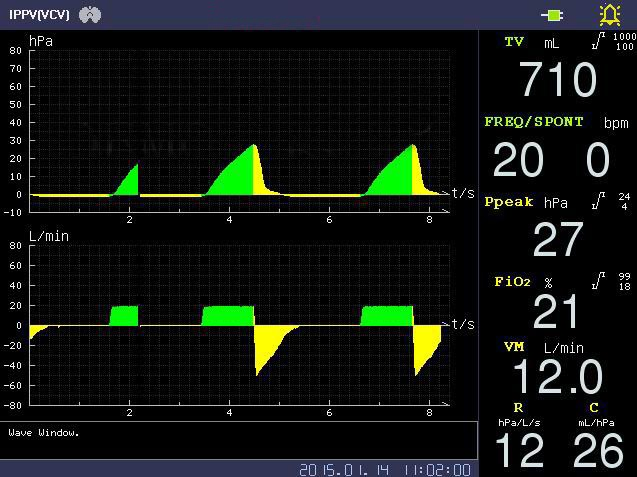Click the date and time display
This screenshot has height=477, width=637.
point(384,469)
